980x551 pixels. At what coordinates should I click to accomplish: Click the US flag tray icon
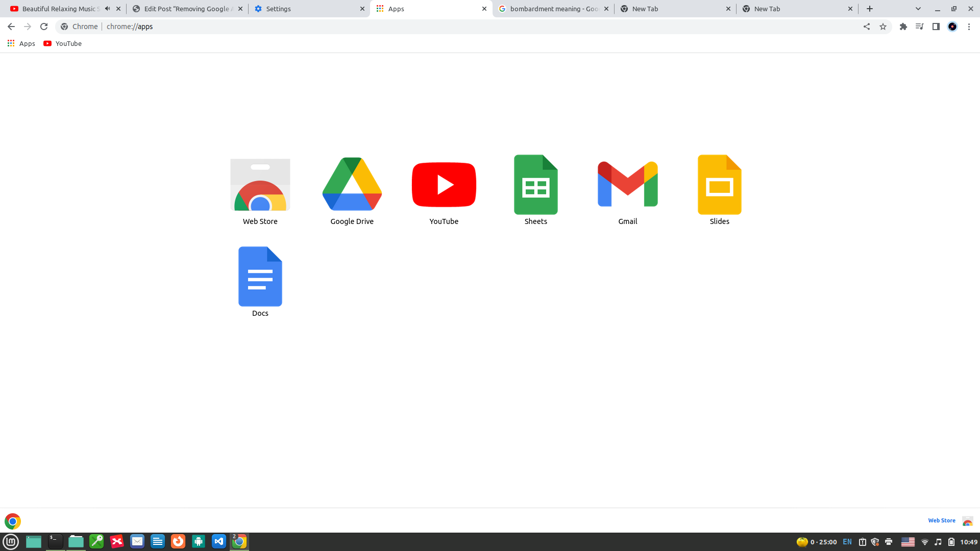[908, 542]
